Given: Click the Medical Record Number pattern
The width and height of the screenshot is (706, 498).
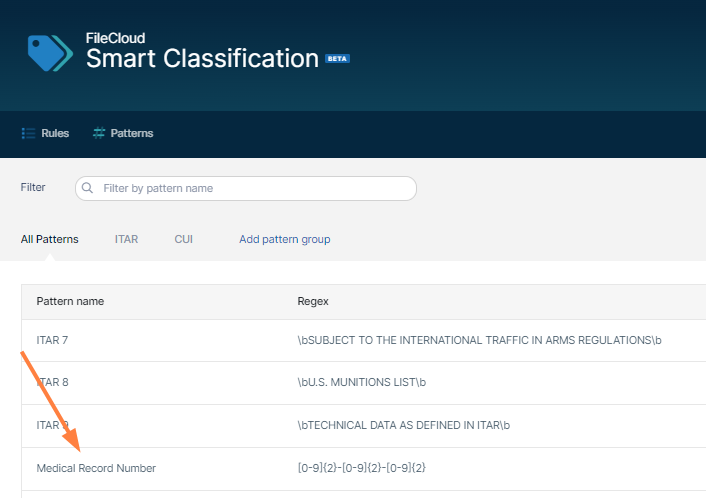Looking at the screenshot, I should 96,467.
